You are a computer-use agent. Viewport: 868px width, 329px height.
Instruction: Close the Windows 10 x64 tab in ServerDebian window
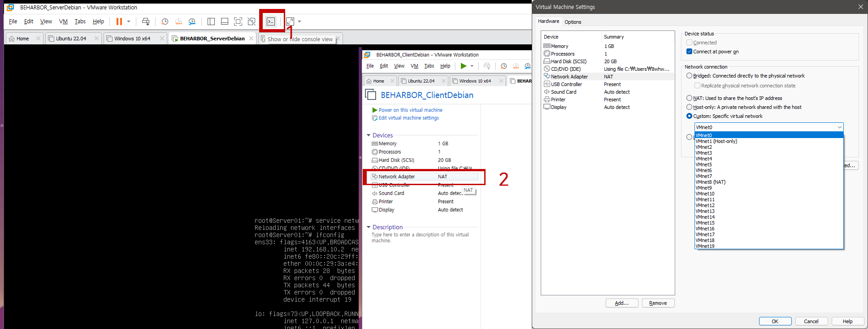click(x=162, y=39)
